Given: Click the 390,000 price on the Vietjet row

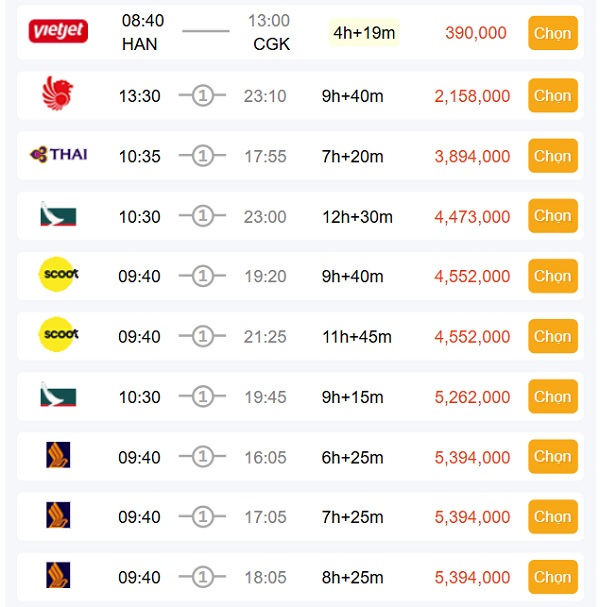Looking at the screenshot, I should click(476, 33).
